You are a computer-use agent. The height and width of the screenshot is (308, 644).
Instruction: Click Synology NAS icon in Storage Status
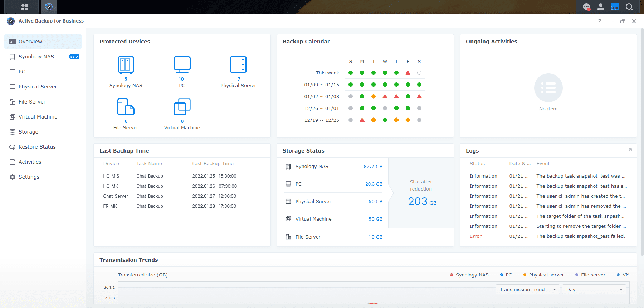tap(288, 167)
